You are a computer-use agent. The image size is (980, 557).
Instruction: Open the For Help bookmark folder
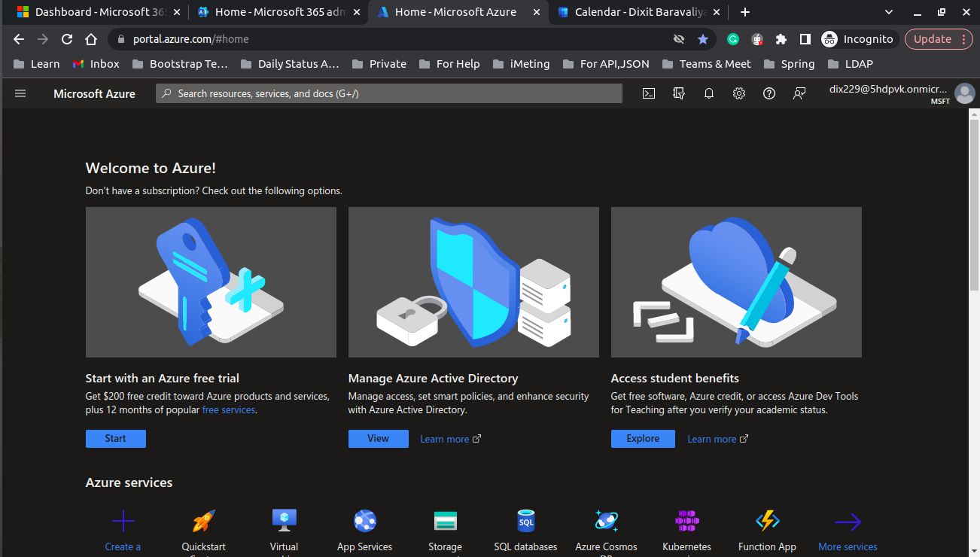(x=449, y=64)
